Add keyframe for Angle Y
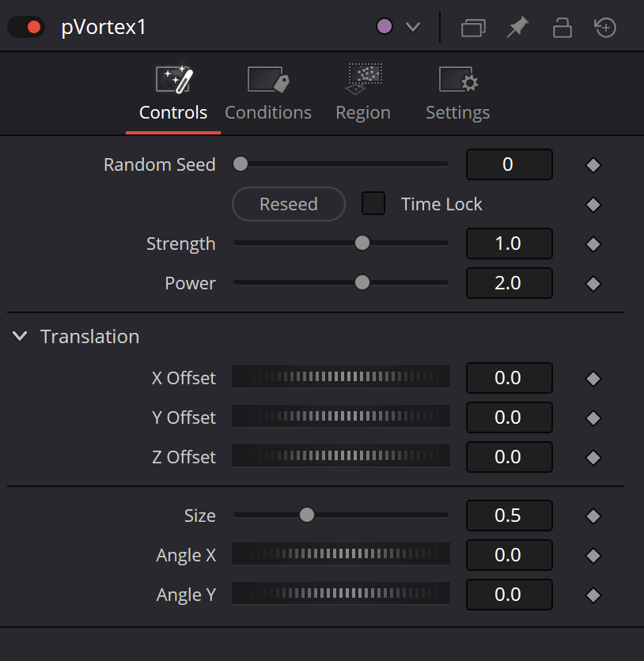The image size is (644, 661). click(x=593, y=595)
